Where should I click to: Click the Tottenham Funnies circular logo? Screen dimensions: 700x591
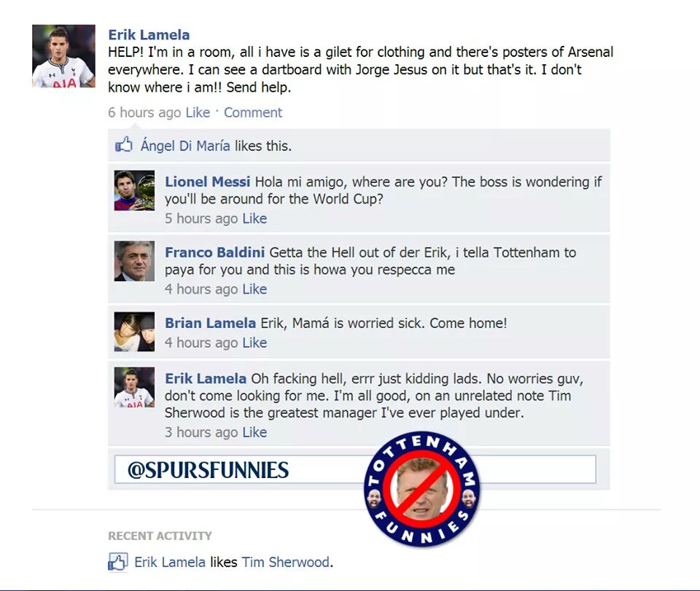[x=422, y=489]
